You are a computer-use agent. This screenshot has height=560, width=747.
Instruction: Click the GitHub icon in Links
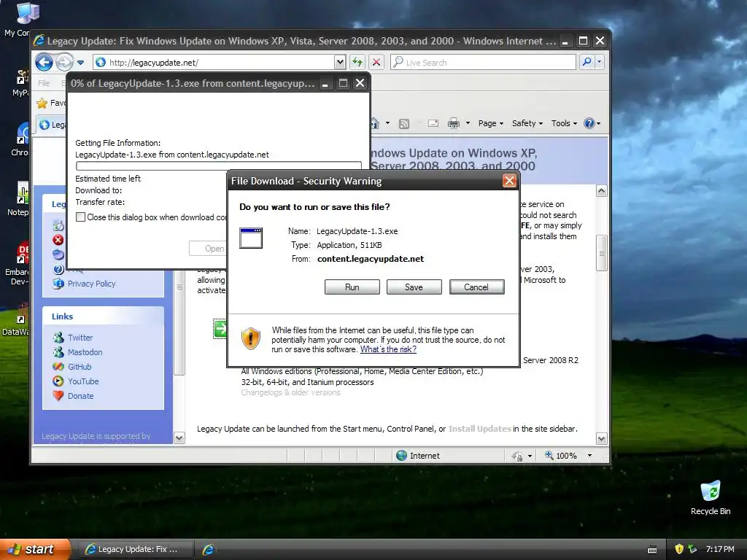(x=58, y=367)
